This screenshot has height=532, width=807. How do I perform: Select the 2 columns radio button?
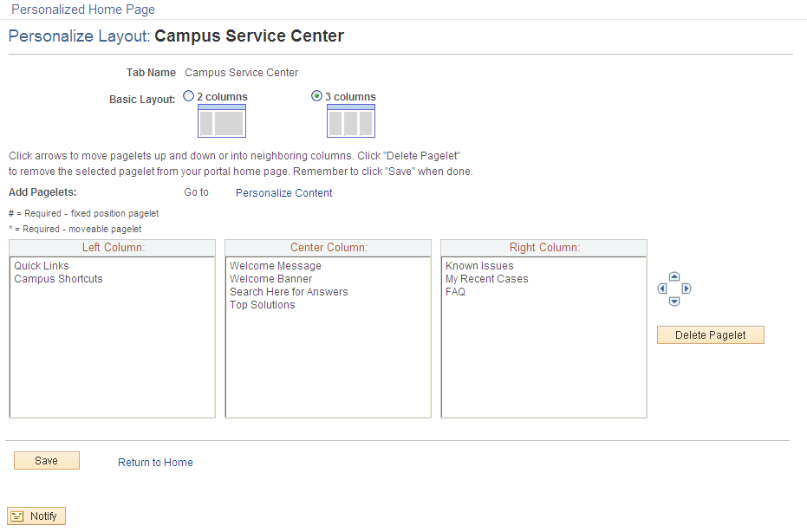coord(188,96)
